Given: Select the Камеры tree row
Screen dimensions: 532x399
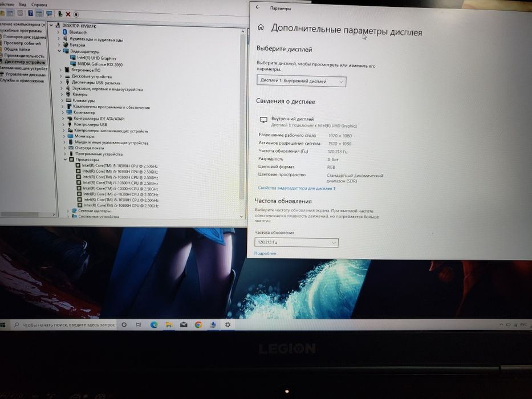Looking at the screenshot, I should point(80,94).
